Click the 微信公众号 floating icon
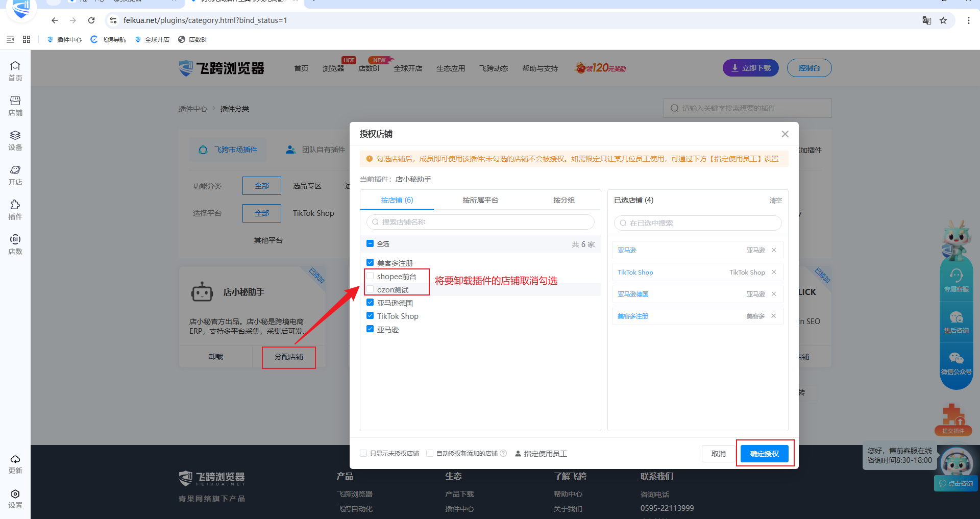 956,363
